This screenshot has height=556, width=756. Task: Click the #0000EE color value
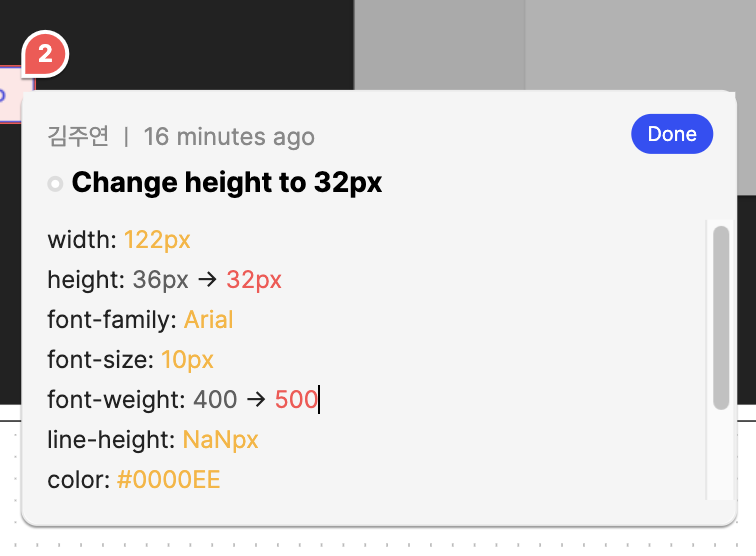(x=168, y=480)
